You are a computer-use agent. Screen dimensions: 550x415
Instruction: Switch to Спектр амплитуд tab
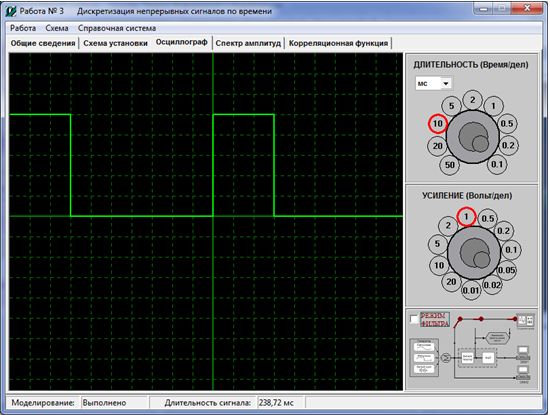coord(248,43)
